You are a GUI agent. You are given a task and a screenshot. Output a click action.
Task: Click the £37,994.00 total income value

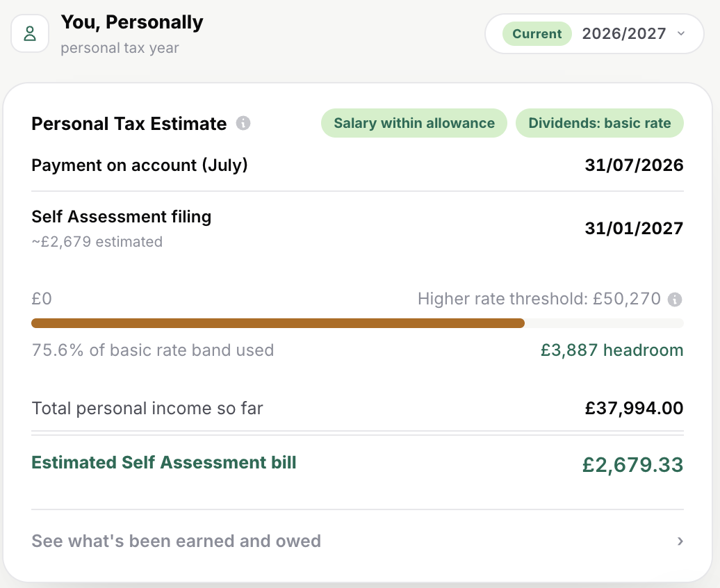[634, 408]
